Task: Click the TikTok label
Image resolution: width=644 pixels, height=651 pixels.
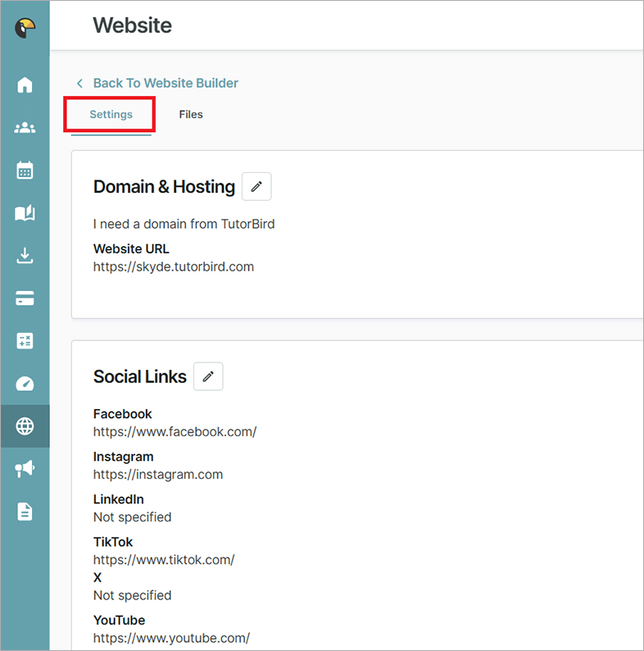Action: tap(113, 542)
